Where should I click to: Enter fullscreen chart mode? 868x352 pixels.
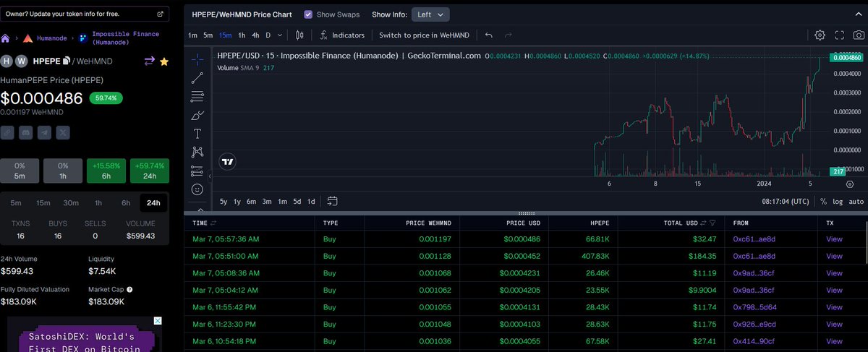pos(840,35)
